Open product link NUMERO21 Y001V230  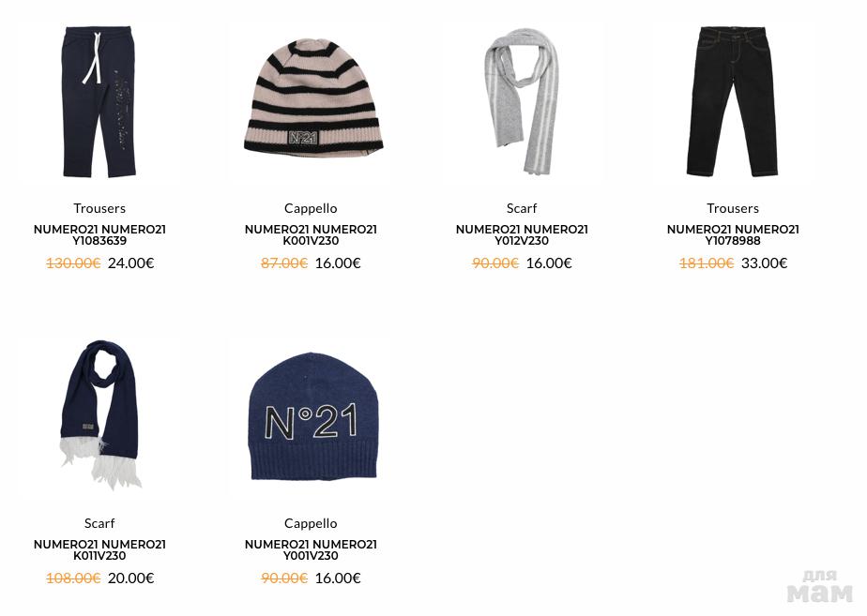pyautogui.click(x=311, y=549)
